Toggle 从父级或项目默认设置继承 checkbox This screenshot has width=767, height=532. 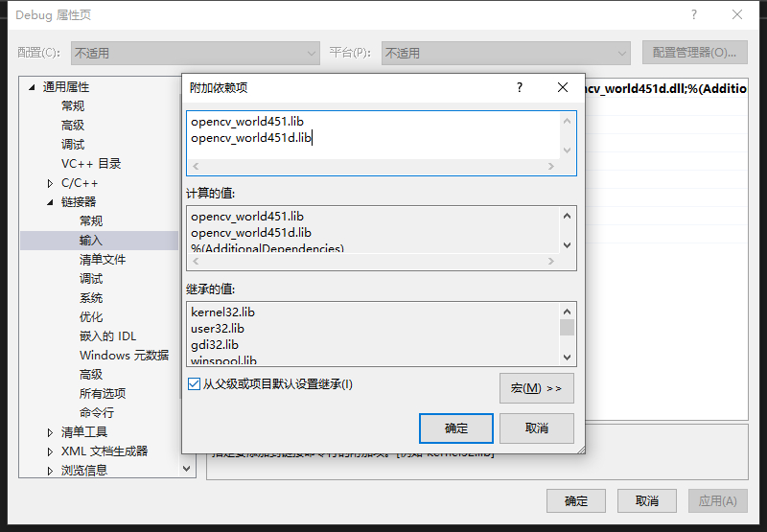[195, 384]
